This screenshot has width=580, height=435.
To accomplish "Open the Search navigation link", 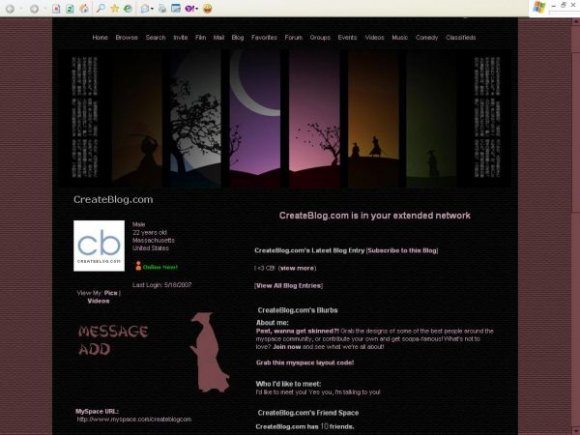I will point(155,38).
